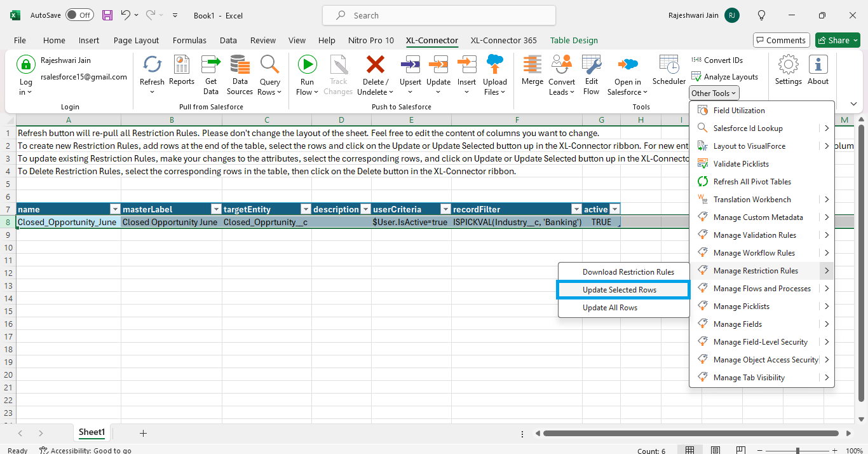
Task: Click the Convert Leads icon
Action: [x=562, y=64]
